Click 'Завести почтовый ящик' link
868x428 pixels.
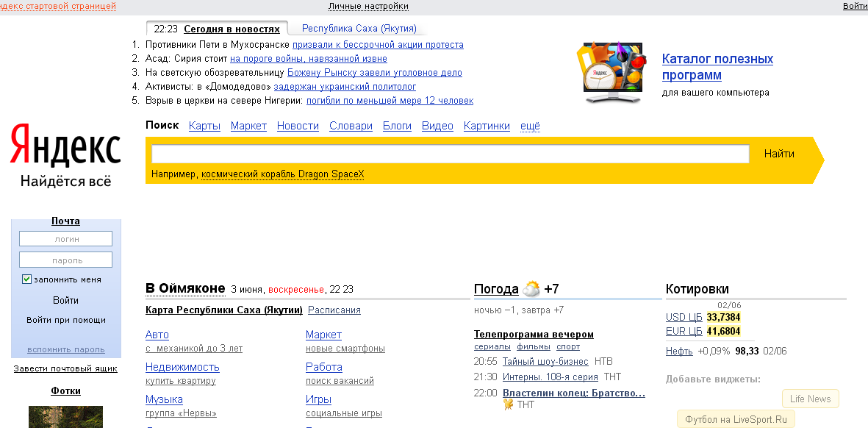tap(65, 368)
